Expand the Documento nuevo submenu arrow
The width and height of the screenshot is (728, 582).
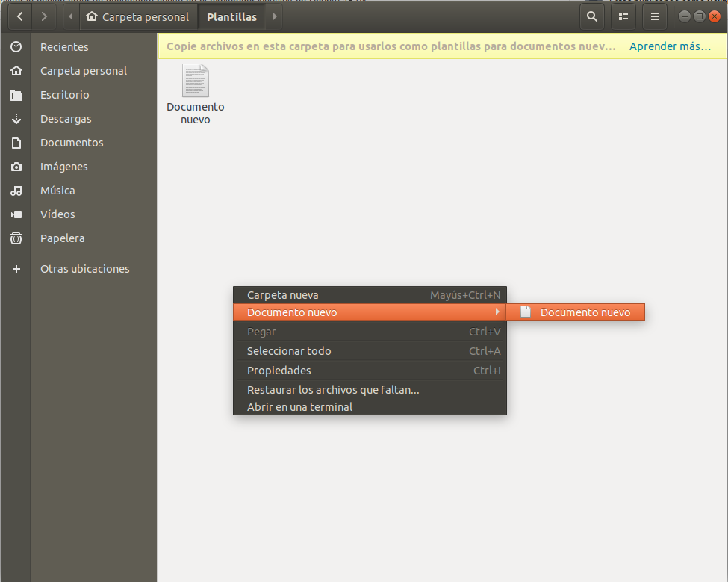click(x=499, y=312)
